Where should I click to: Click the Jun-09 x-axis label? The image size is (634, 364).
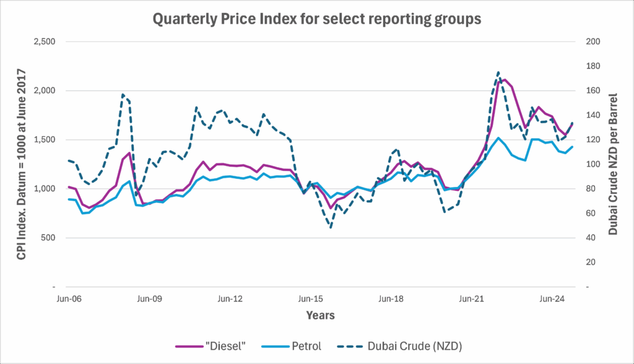pyautogui.click(x=149, y=298)
